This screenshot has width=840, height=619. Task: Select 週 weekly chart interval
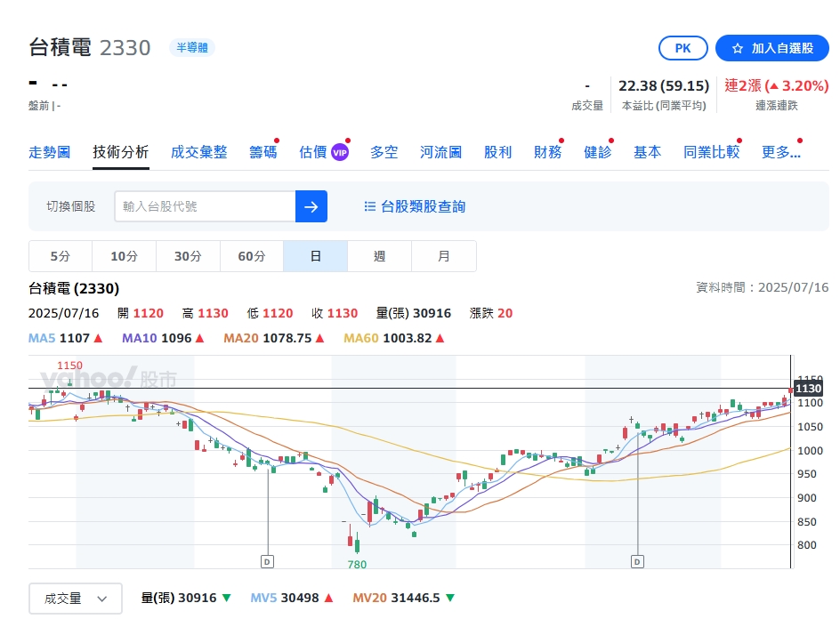coord(379,256)
